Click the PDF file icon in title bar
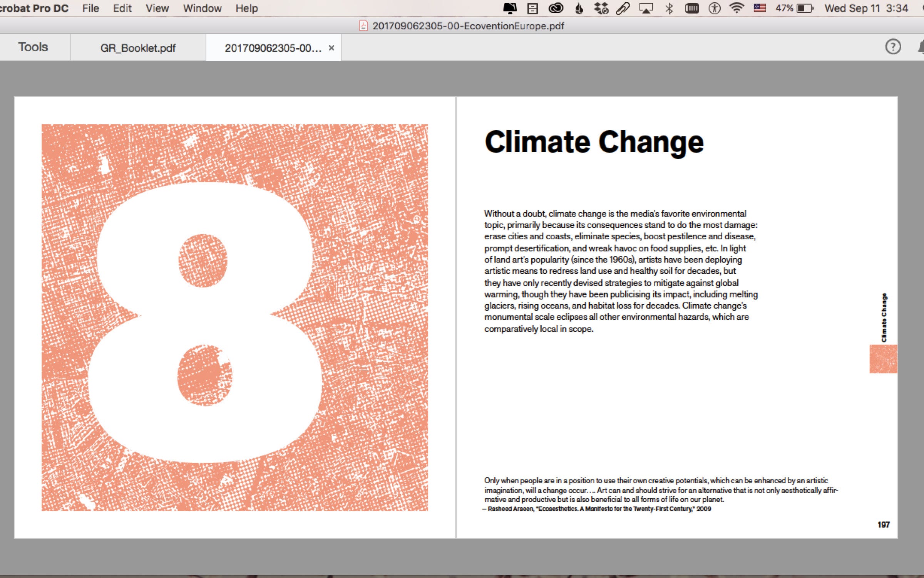Viewport: 924px width, 578px height. pos(363,26)
